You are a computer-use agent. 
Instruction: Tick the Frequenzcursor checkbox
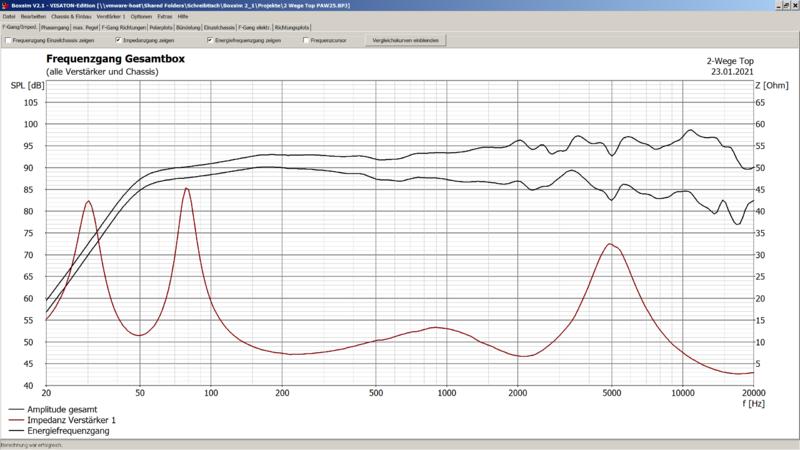tap(306, 41)
